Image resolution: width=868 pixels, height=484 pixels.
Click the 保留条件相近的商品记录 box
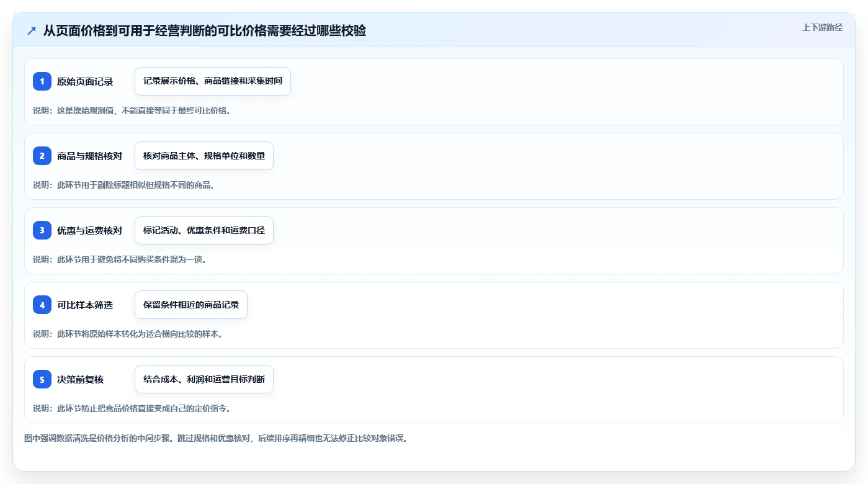(191, 305)
